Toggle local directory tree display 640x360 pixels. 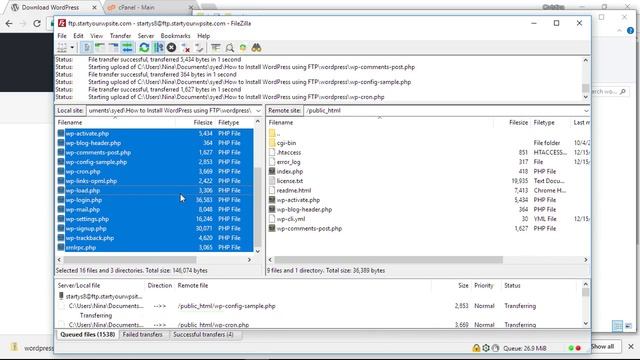100,48
